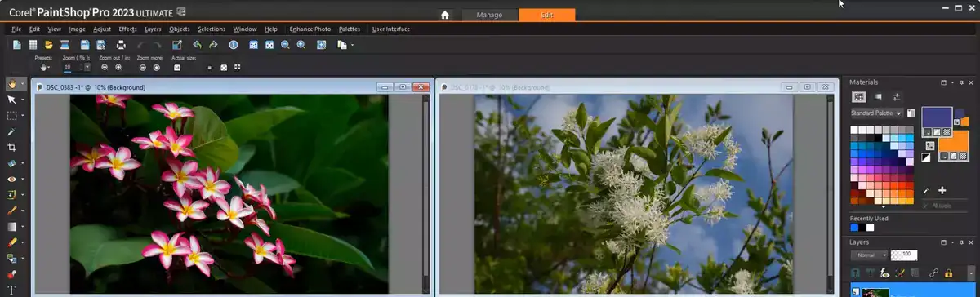980x297 pixels.
Task: Switch to the Edit tab
Action: point(546,15)
